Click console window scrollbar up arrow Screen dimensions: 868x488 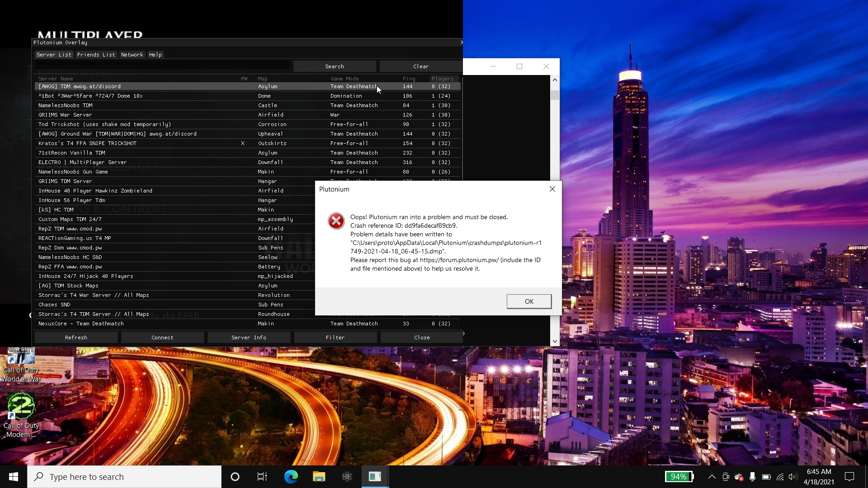coord(555,80)
